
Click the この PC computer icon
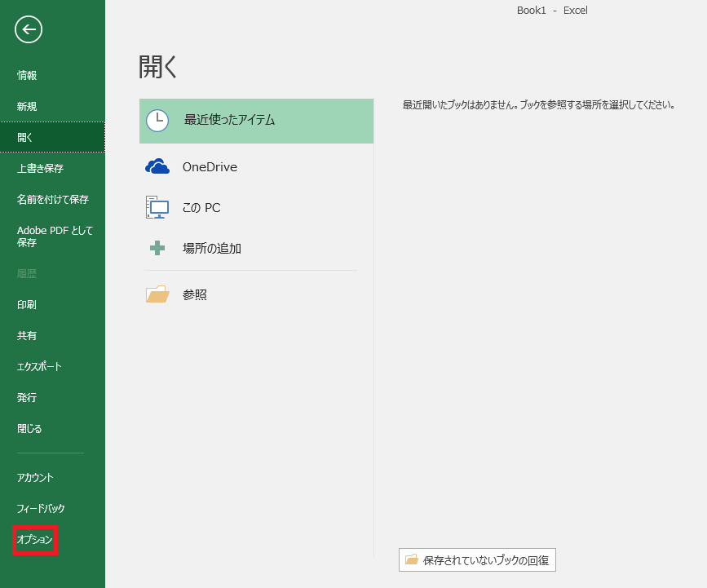pos(157,207)
